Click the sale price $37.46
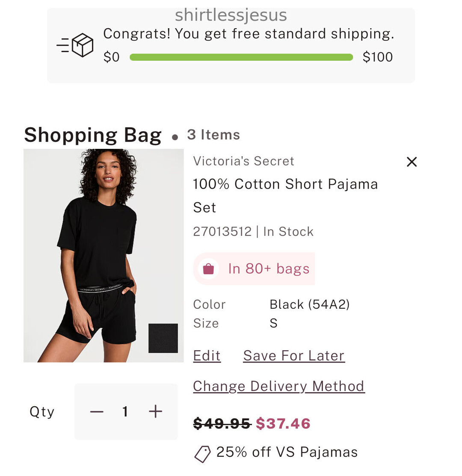This screenshot has height=476, width=462. click(x=283, y=423)
